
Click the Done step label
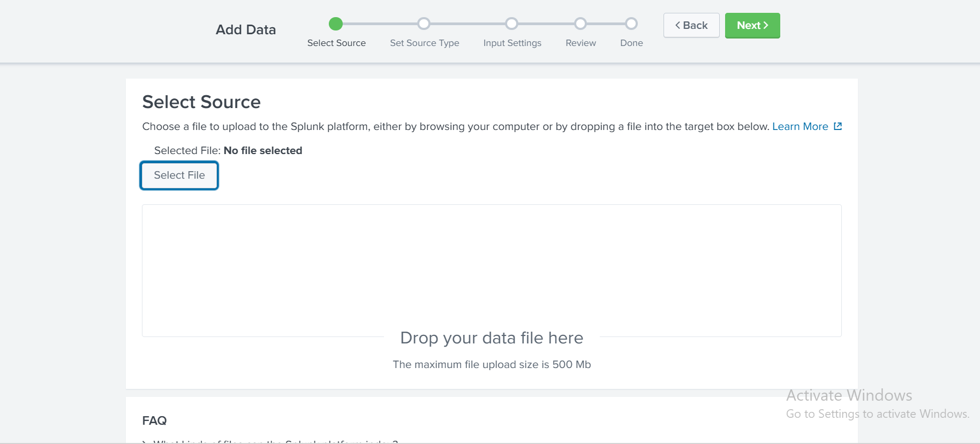[x=631, y=43]
